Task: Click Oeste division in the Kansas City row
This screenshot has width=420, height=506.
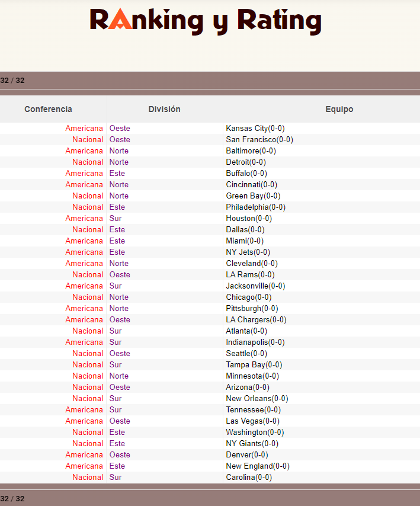Action: tap(120, 128)
